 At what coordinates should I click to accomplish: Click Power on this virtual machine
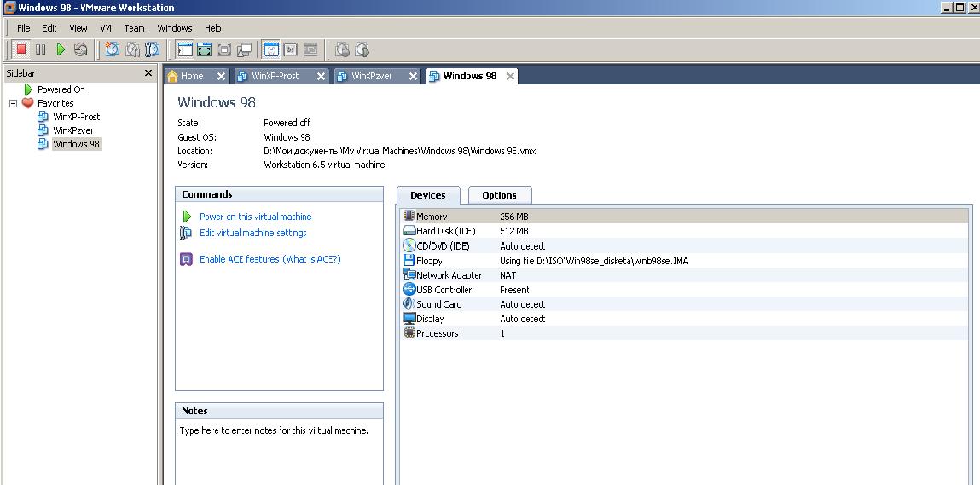(255, 217)
